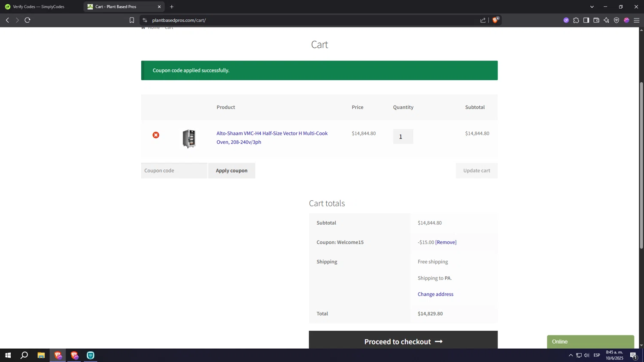Select the Cart - Plant Based Pros tab
Viewport: 644px width, 362px height.
pos(116,7)
